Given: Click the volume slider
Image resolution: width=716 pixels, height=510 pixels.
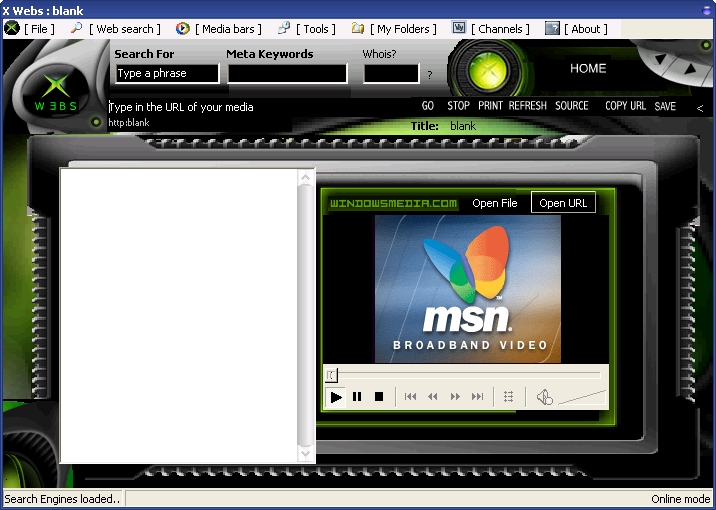Looking at the screenshot, I should click(x=582, y=398).
